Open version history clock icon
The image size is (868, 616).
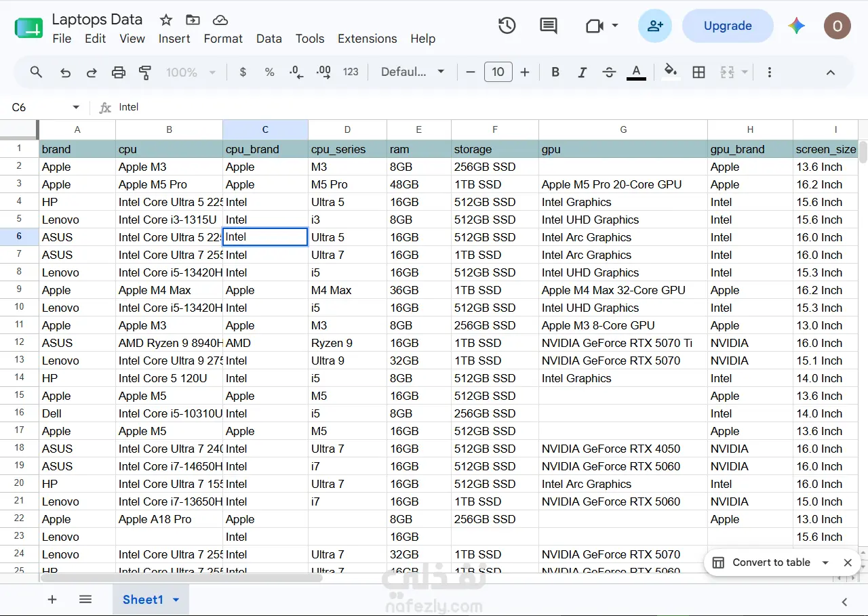[507, 26]
